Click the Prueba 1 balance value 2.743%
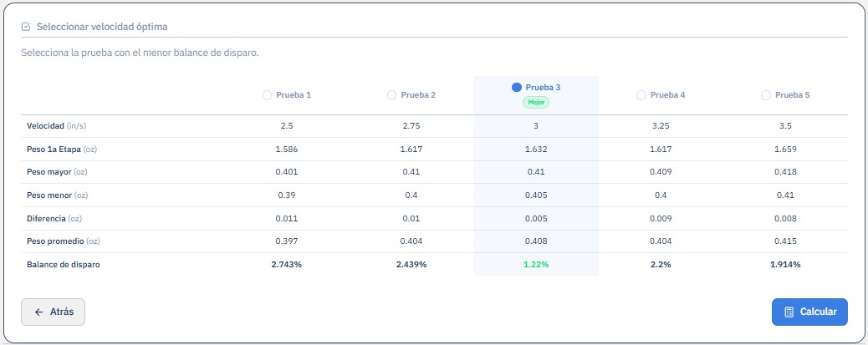 287,264
